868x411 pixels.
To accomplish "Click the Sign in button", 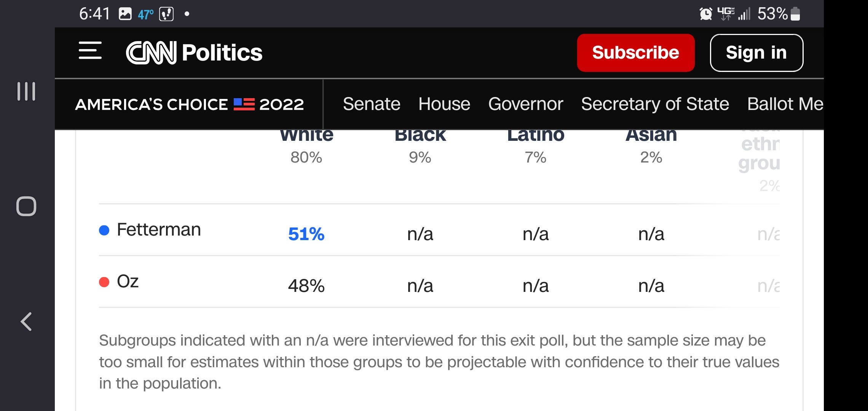I will pyautogui.click(x=756, y=53).
